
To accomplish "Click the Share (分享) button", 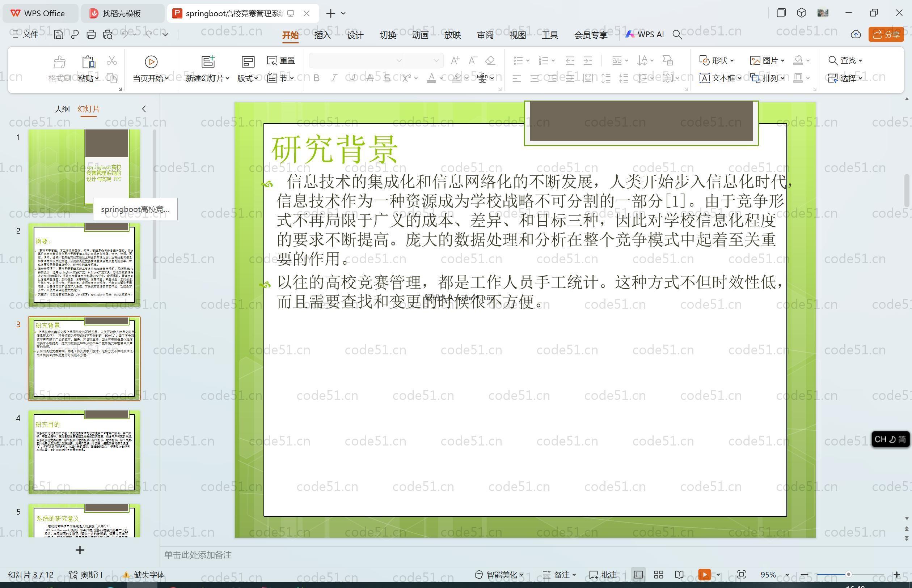I will pyautogui.click(x=886, y=34).
